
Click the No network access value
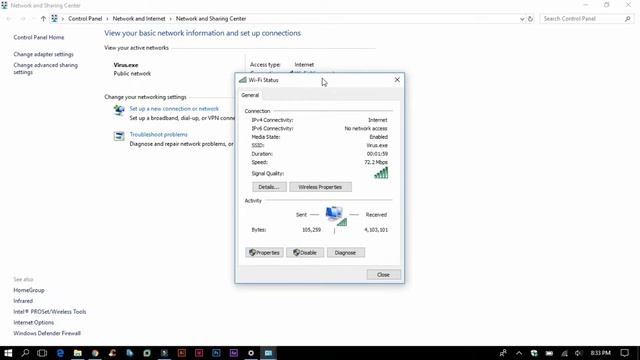[366, 128]
